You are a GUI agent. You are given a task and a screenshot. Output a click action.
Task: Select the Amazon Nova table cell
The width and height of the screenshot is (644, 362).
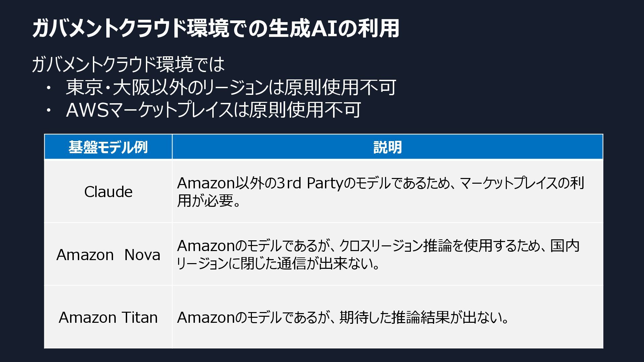point(108,255)
